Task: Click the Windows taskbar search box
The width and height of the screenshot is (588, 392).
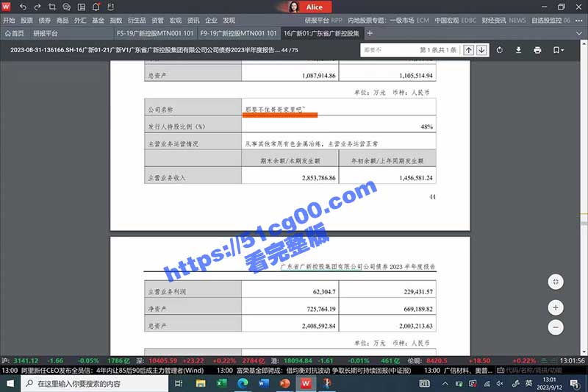Action: [95, 383]
